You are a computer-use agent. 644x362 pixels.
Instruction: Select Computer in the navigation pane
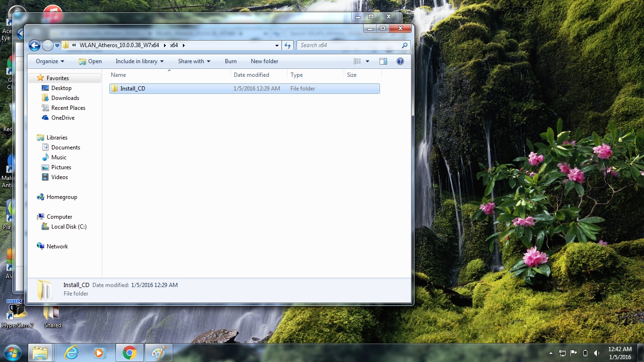[59, 217]
